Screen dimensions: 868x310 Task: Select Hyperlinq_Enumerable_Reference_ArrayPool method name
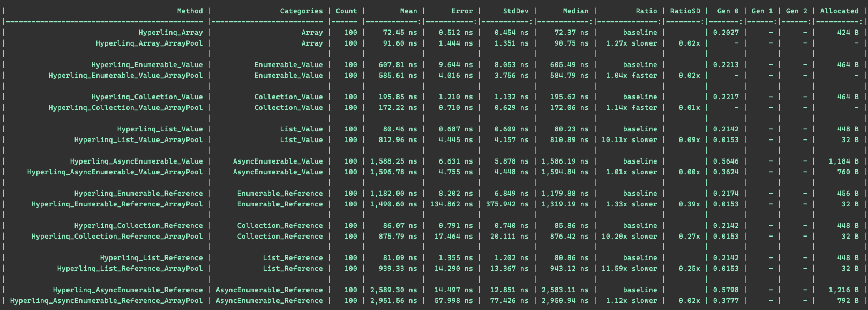[117, 204]
